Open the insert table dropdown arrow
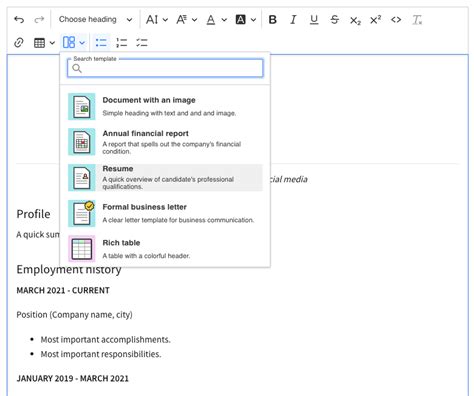 click(x=52, y=43)
